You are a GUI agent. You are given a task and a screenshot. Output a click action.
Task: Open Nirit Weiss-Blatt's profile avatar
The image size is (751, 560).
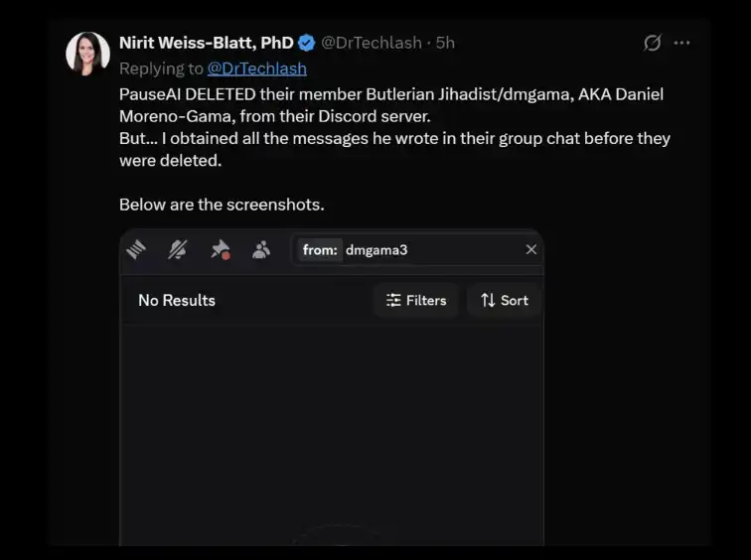point(87,54)
